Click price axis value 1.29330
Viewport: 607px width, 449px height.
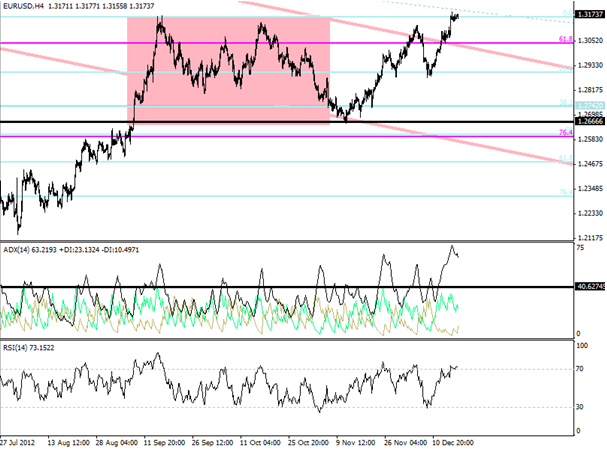590,65
